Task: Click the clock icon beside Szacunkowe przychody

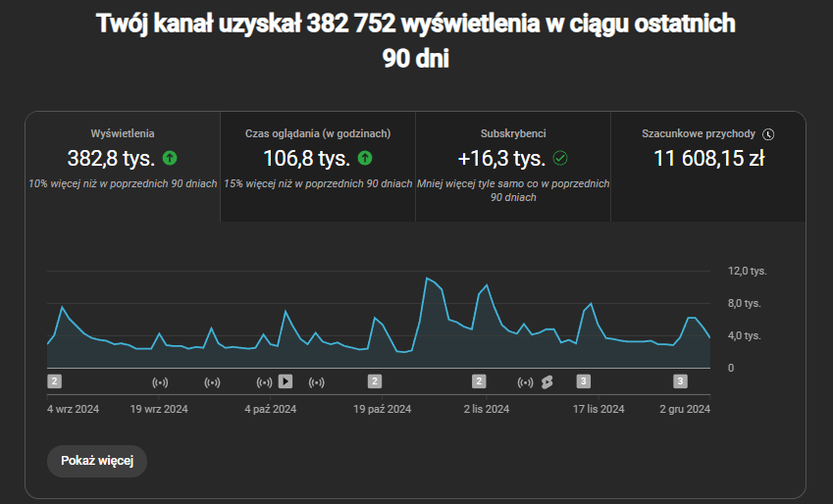Action: (768, 134)
